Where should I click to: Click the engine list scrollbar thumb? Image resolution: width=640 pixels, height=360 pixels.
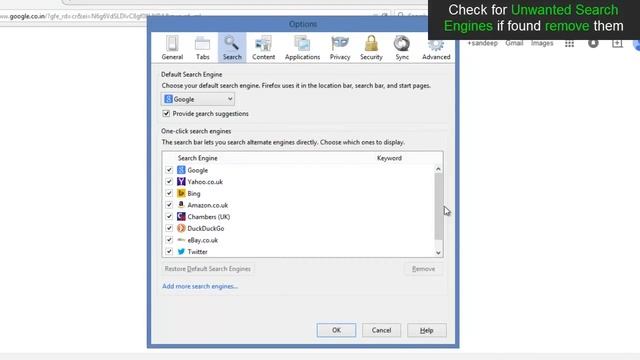tap(438, 206)
